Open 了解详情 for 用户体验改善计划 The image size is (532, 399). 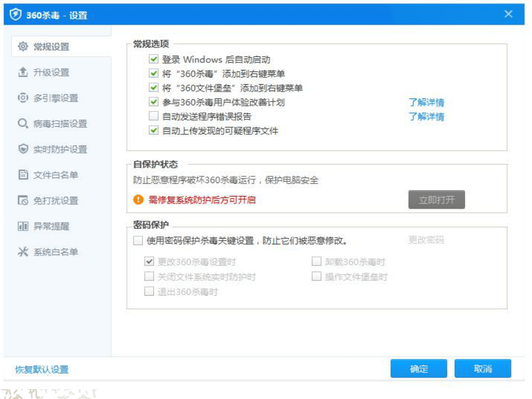click(x=426, y=102)
